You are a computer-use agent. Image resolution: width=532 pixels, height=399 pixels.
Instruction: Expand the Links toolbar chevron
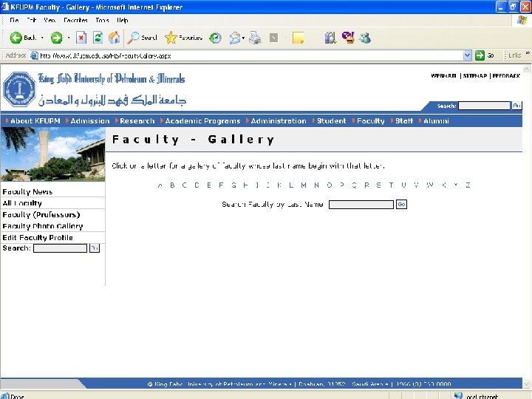pyautogui.click(x=528, y=53)
